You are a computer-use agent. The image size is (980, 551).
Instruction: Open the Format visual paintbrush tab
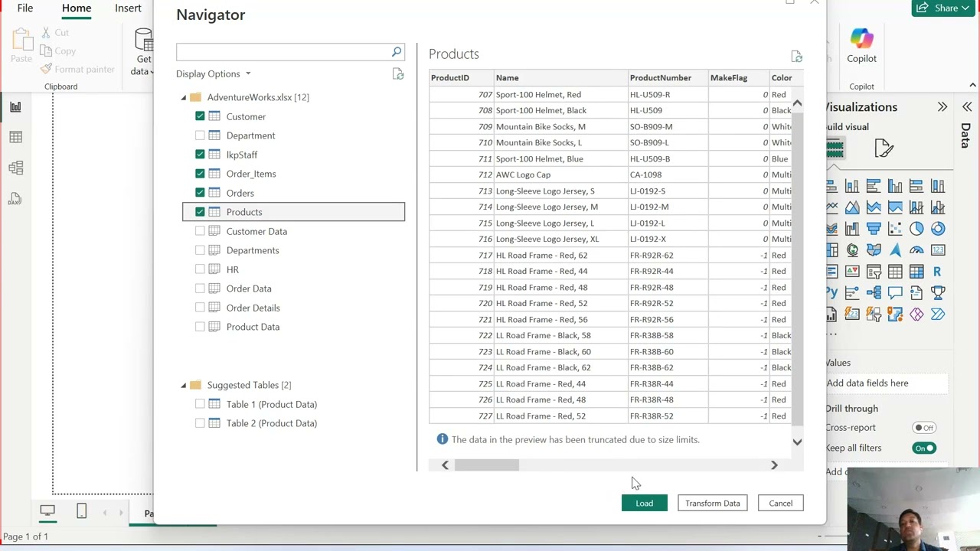click(x=884, y=148)
